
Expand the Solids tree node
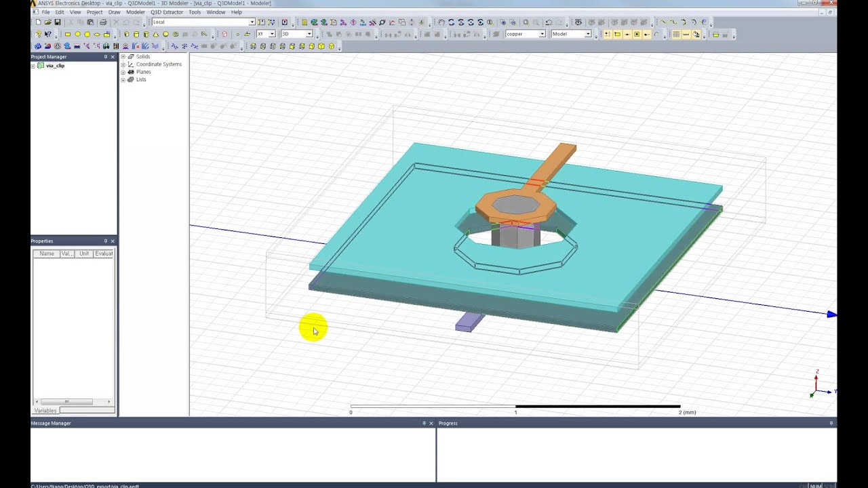point(123,56)
